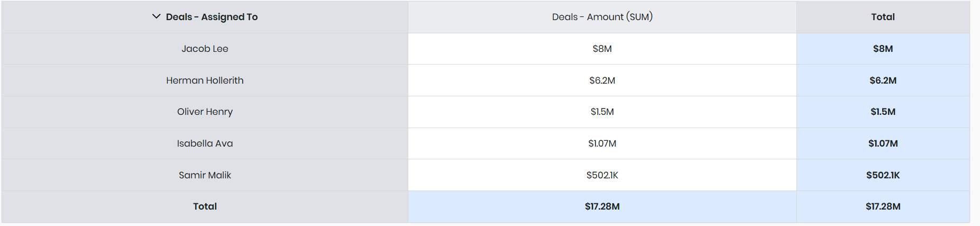Select grand total $17.28M in Total column
The image size is (980, 226).
pos(883,206)
